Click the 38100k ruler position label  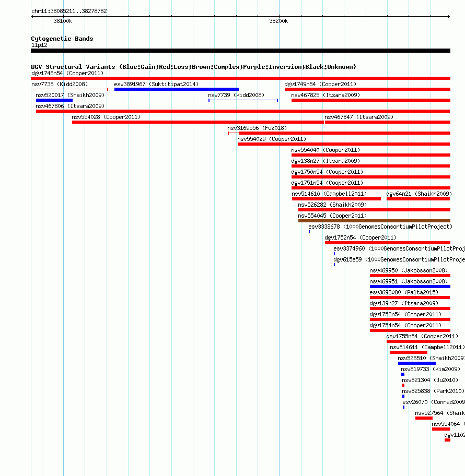[x=63, y=21]
